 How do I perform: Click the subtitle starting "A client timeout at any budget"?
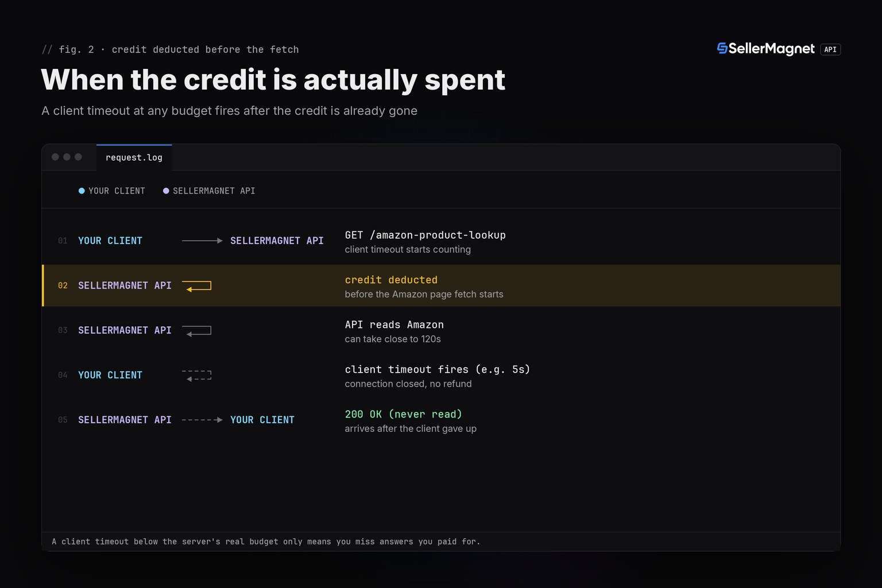(229, 111)
